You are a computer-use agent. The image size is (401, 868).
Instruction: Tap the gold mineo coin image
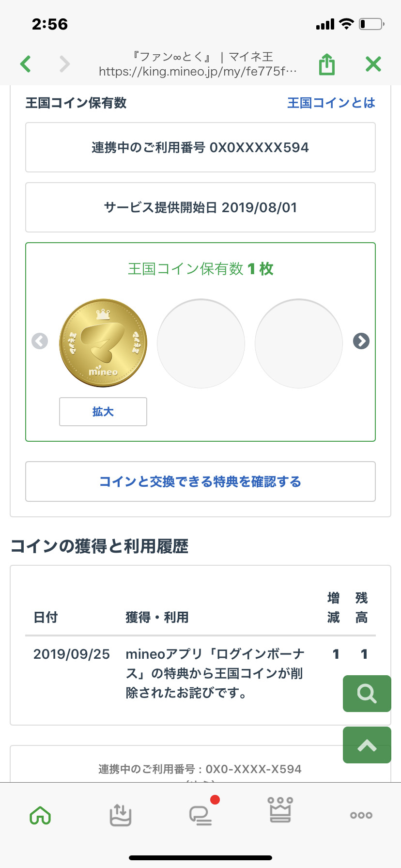[x=103, y=343]
